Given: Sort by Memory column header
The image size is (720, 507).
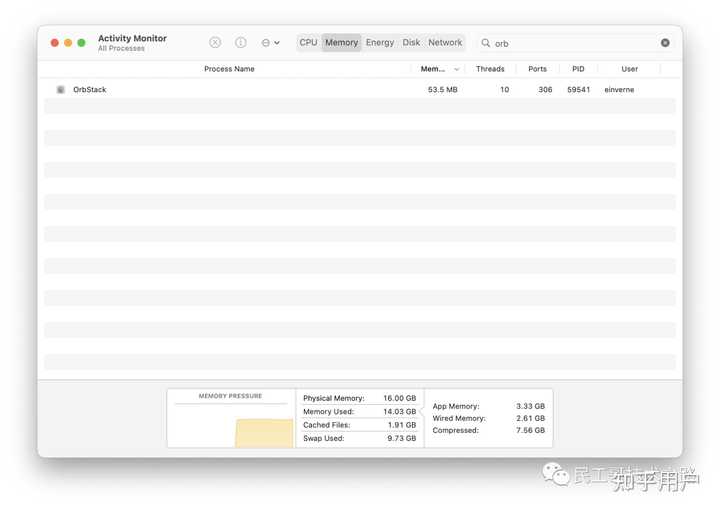Looking at the screenshot, I should coord(433,69).
